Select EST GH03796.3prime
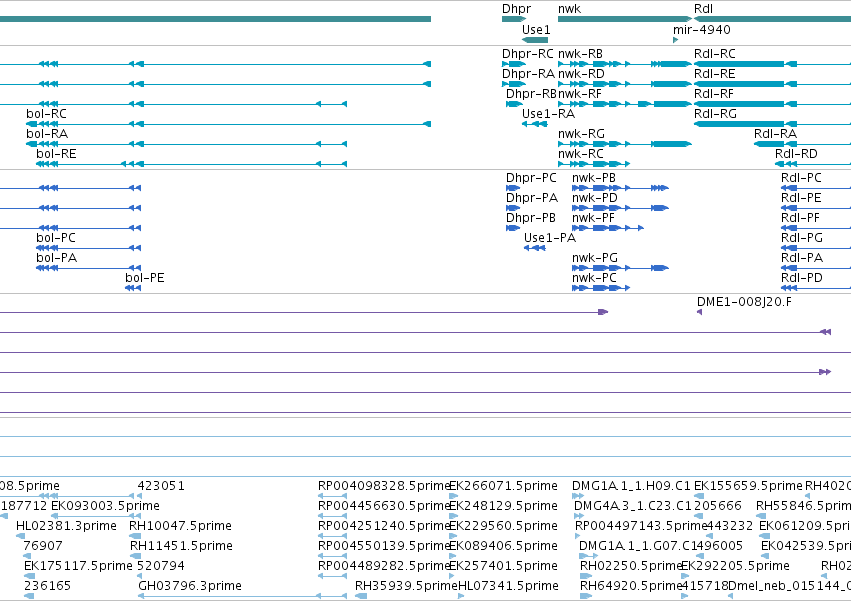851x601 pixels. [x=190, y=586]
